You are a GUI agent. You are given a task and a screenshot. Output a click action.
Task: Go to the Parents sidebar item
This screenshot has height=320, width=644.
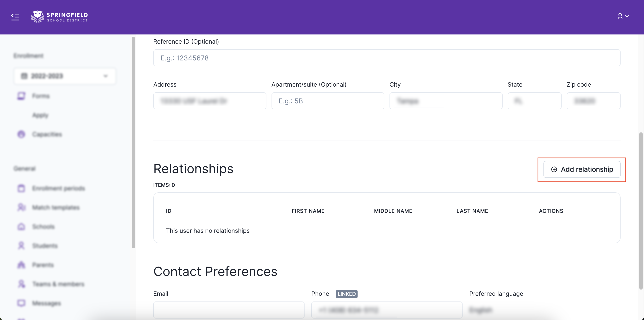[x=43, y=265]
